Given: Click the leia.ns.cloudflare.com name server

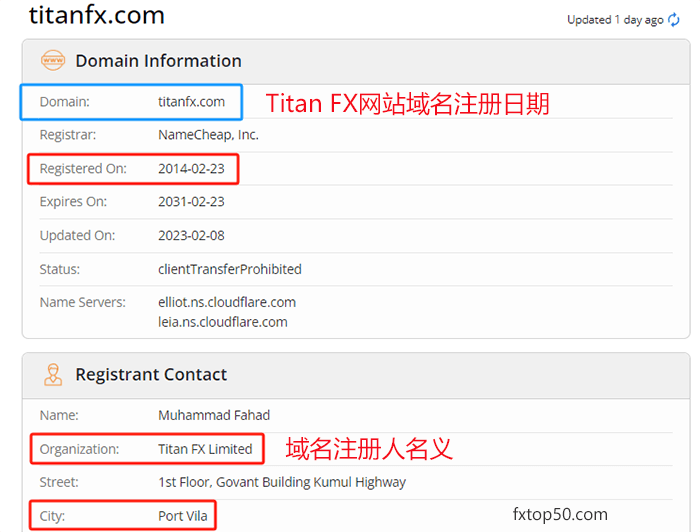Looking at the screenshot, I should pos(223,322).
